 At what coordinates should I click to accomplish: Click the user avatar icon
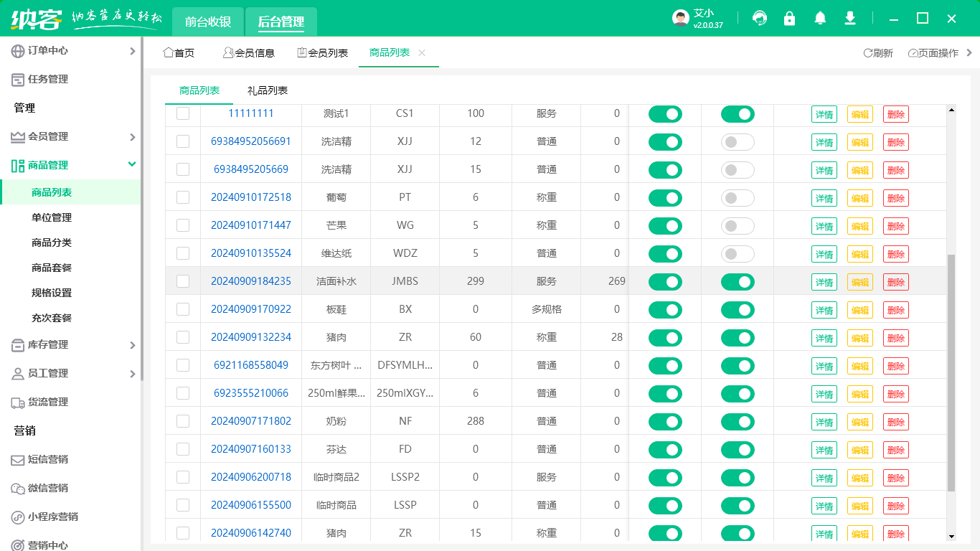point(680,19)
